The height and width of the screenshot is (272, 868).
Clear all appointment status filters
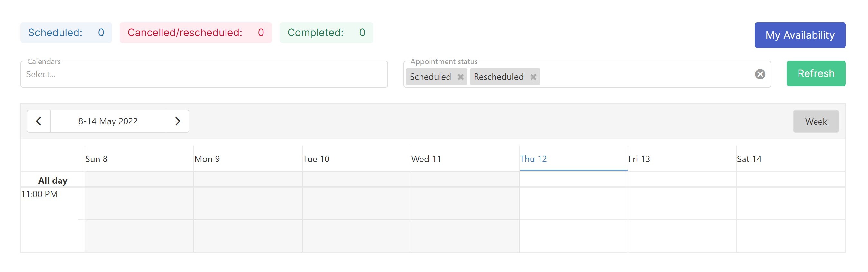pos(760,74)
